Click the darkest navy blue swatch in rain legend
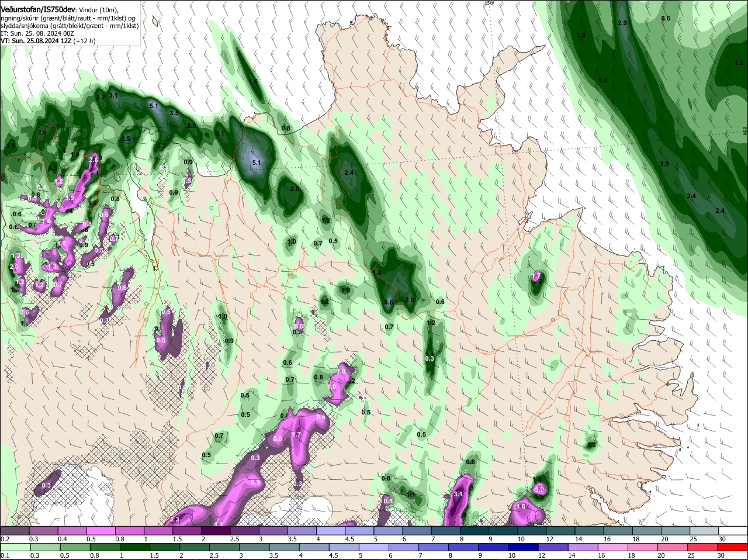 click(x=525, y=547)
